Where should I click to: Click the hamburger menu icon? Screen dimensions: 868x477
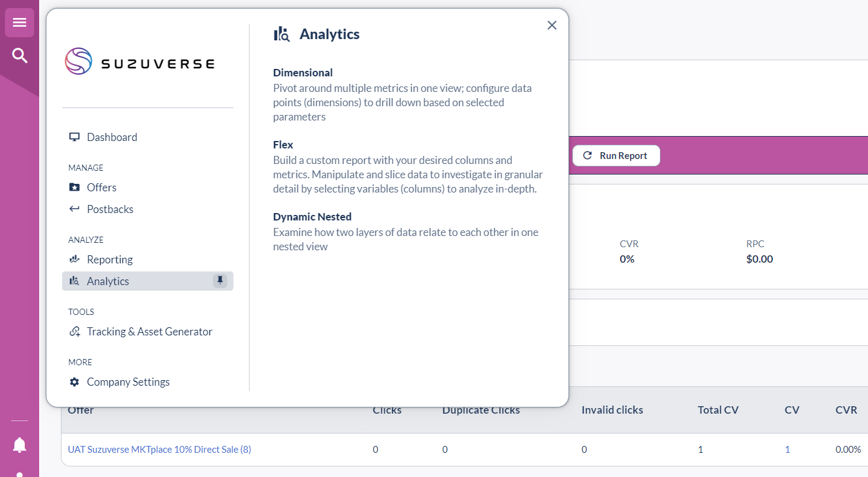tap(19, 23)
